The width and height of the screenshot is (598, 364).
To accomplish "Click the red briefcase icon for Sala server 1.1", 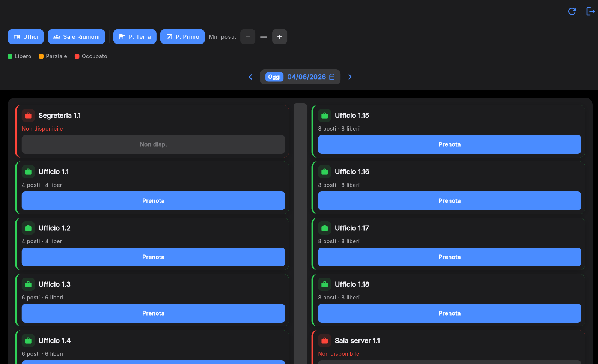I will [325, 341].
